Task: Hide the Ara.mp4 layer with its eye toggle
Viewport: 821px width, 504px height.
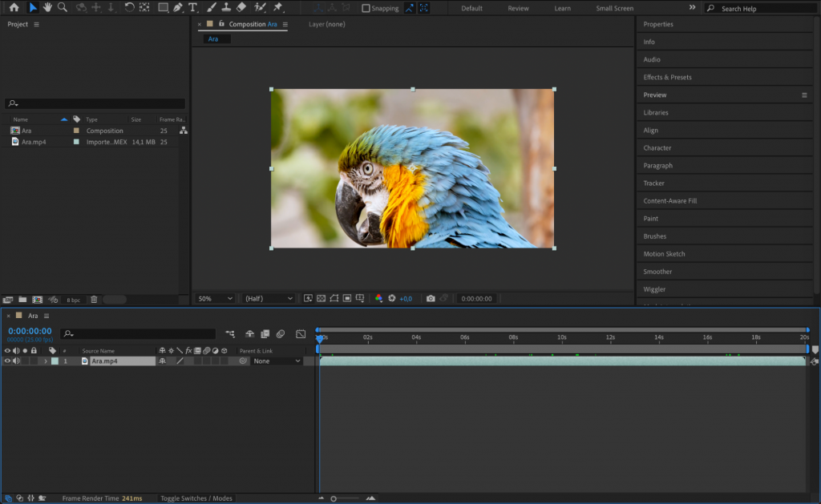Action: point(7,361)
